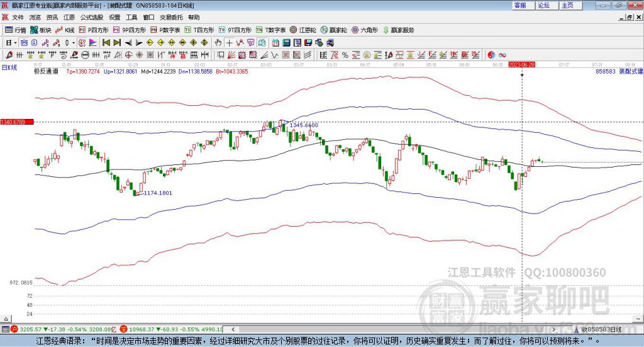Image resolution: width=644 pixels, height=347 pixels.
Task: Open the 交易委托 menu
Action: pyautogui.click(x=171, y=17)
